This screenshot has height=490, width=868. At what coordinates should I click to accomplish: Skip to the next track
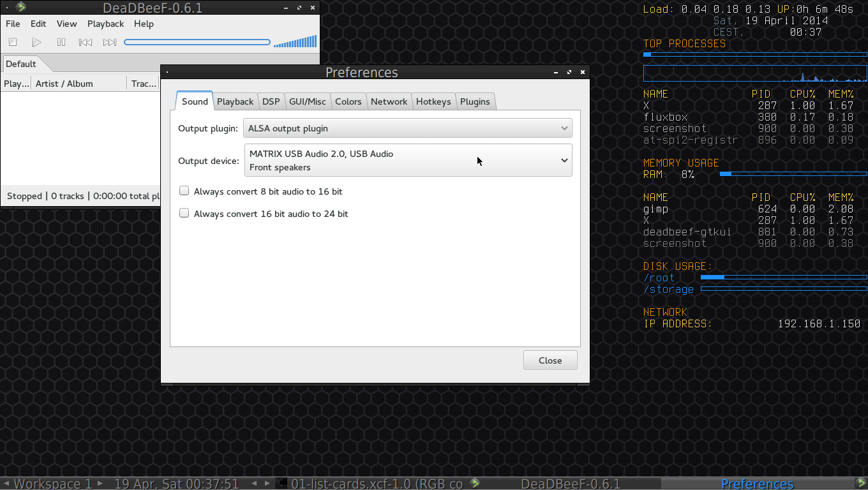tap(110, 42)
